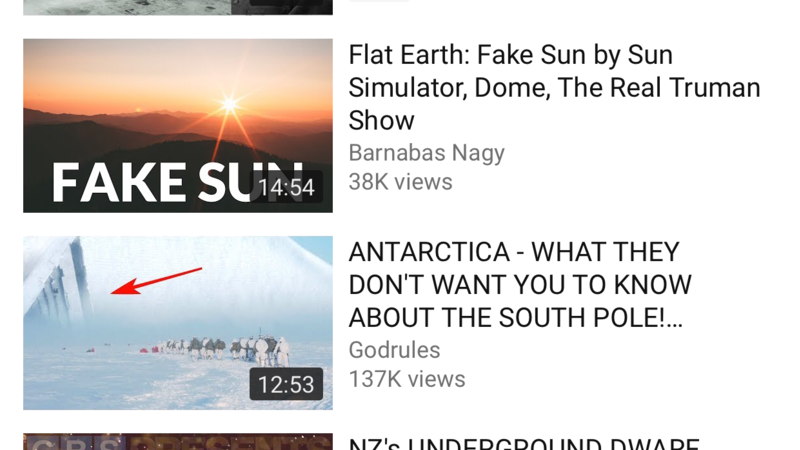Image resolution: width=800 pixels, height=450 pixels.
Task: Click the word 'Show' in Fake Sun title
Action: tap(381, 121)
